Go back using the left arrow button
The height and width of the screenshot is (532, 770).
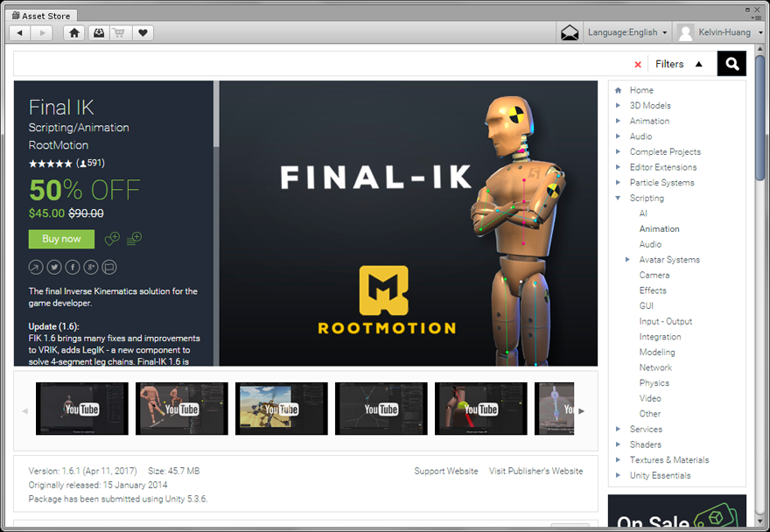click(x=19, y=33)
